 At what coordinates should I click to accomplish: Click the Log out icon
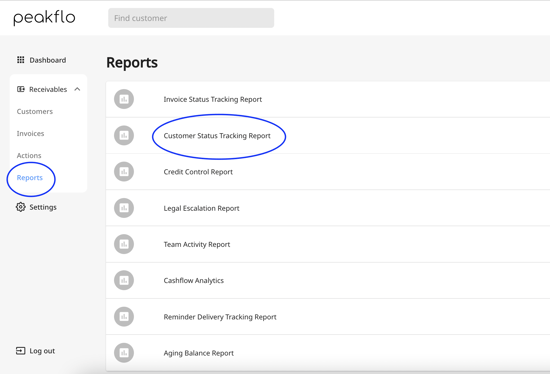[x=21, y=350]
